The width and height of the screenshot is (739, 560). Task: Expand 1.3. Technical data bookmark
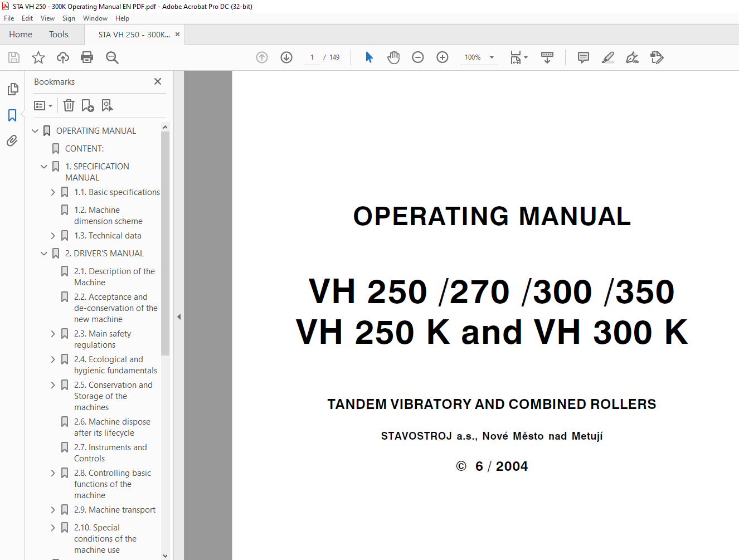tap(53, 236)
